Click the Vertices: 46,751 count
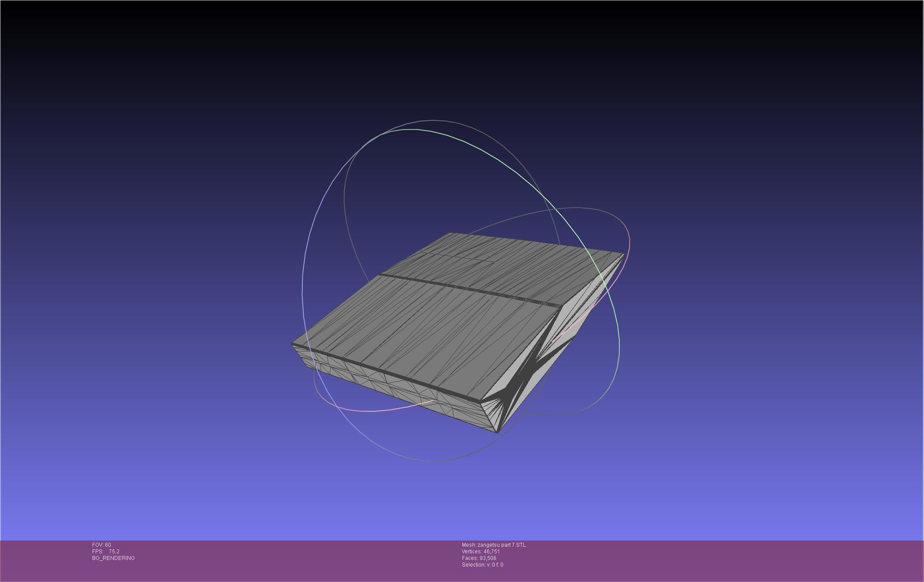 pos(481,552)
